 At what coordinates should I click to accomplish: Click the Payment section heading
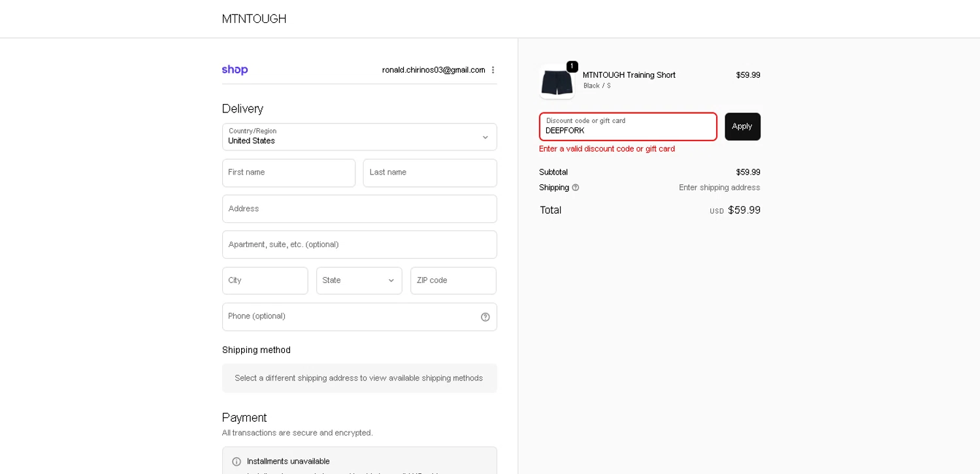coord(244,418)
